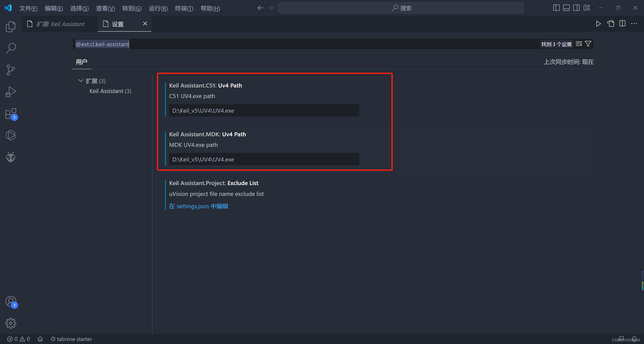Image resolution: width=644 pixels, height=344 pixels.
Task: Click Keil Assistant.C51: Uv4 Path setting title
Action: click(206, 85)
